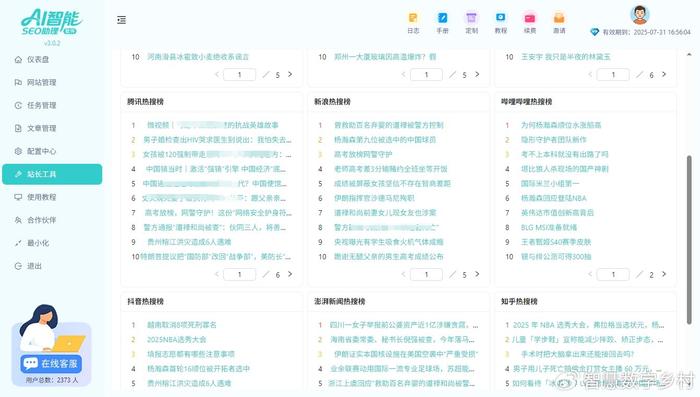Open 新浪 item 高考放榜网警守护

point(363,155)
